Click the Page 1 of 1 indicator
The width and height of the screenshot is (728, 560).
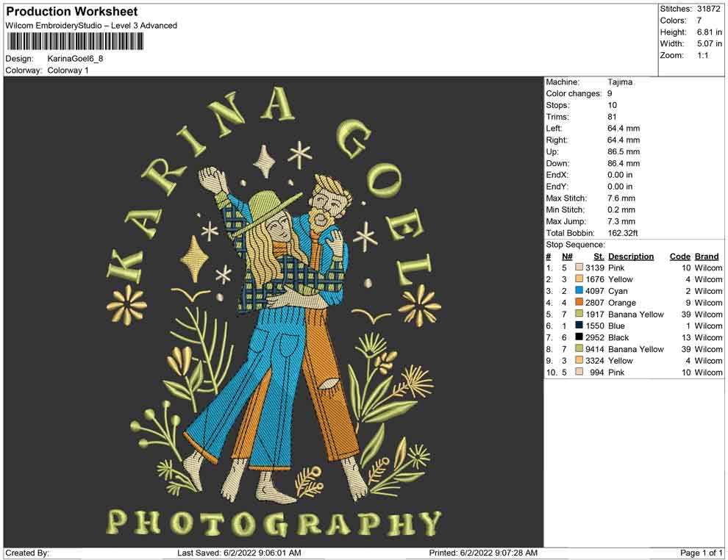click(x=702, y=553)
